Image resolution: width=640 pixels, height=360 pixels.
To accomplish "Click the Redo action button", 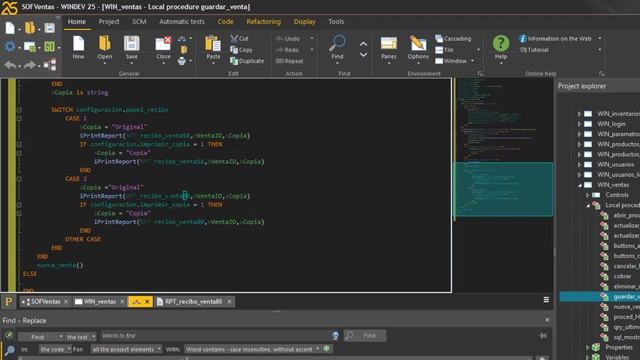I will [x=287, y=50].
